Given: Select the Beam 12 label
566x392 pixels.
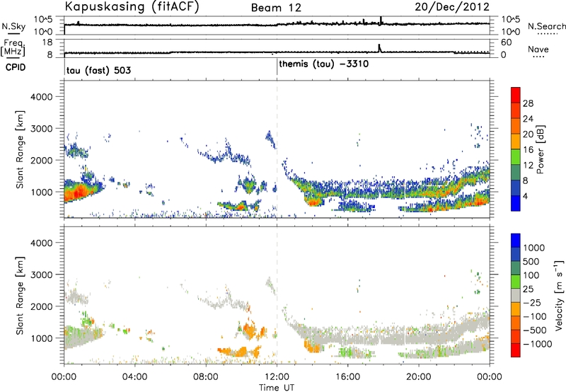Looking at the screenshot, I should (x=276, y=8).
